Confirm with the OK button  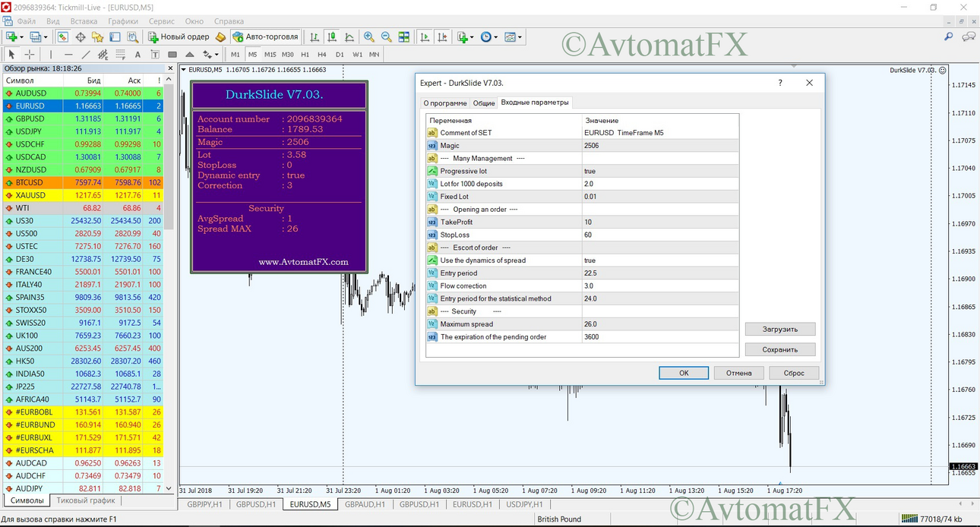pyautogui.click(x=684, y=373)
